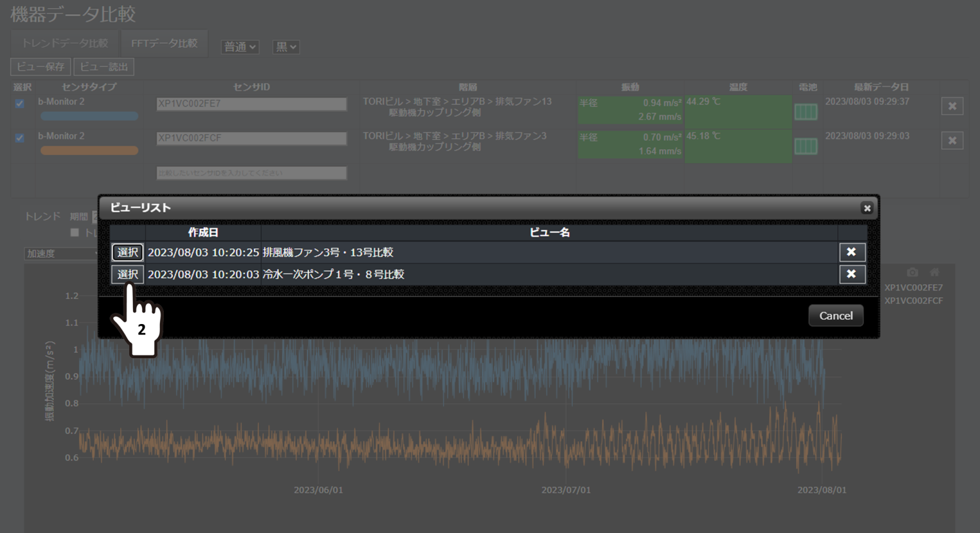Viewport: 980px width, 533px height.
Task: Click the chart camera snapshot icon
Action: pos(912,272)
